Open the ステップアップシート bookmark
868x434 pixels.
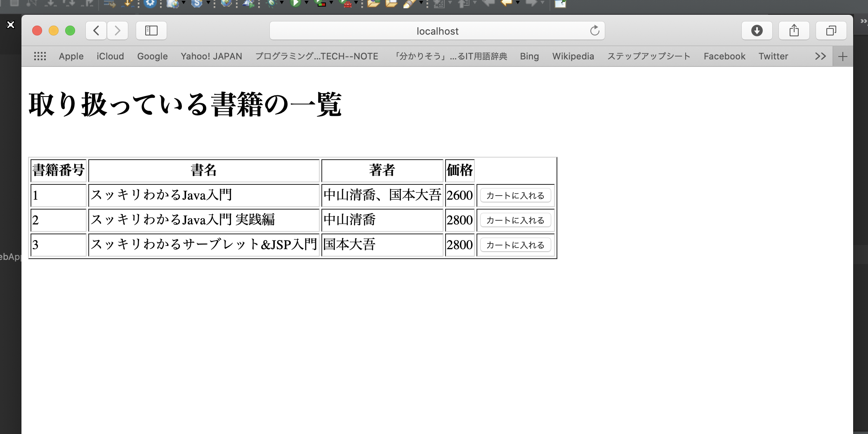coord(649,56)
